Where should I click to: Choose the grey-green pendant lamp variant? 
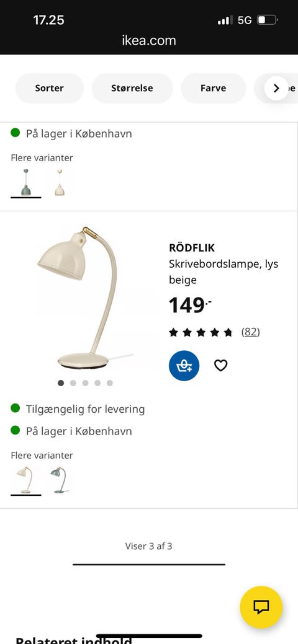(x=25, y=182)
